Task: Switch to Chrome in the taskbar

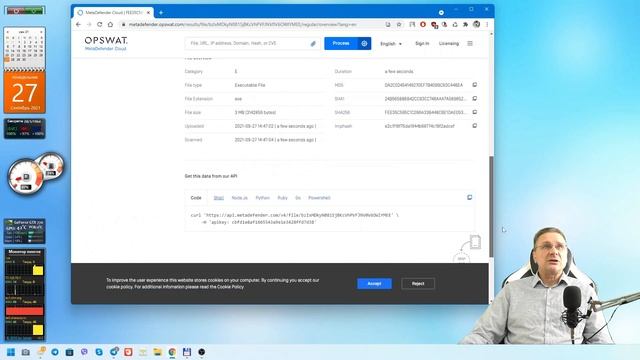Action: tap(172, 352)
